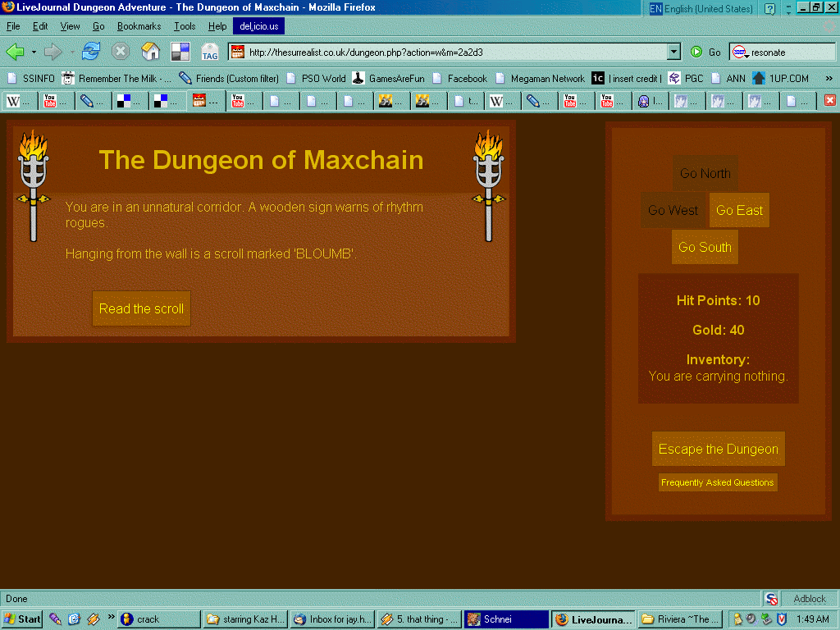Click the green Go icon
840x630 pixels.
(696, 52)
